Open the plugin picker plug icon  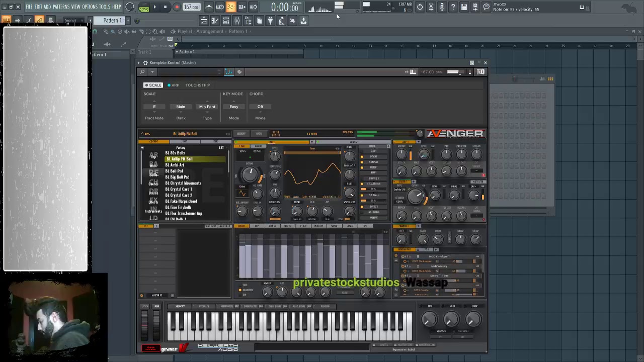[x=270, y=21]
